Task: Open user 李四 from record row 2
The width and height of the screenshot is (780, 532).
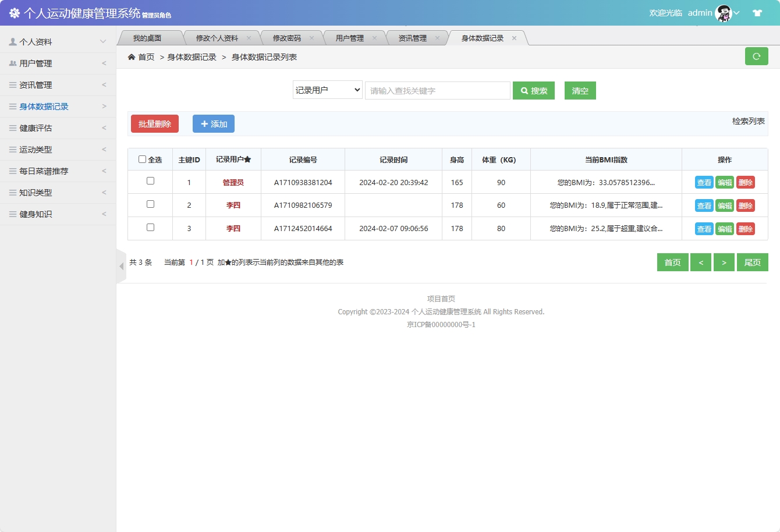Action: pyautogui.click(x=232, y=205)
